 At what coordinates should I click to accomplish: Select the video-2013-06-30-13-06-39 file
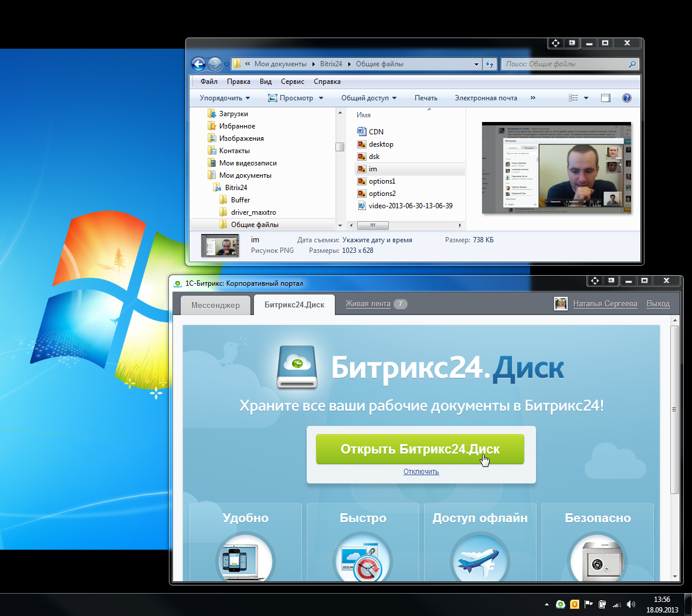pyautogui.click(x=405, y=206)
